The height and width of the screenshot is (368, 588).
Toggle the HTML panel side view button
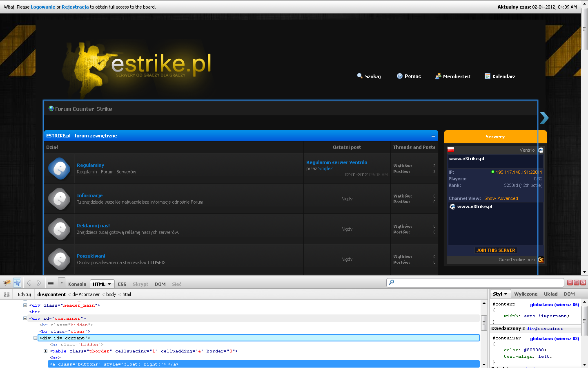pos(7,294)
